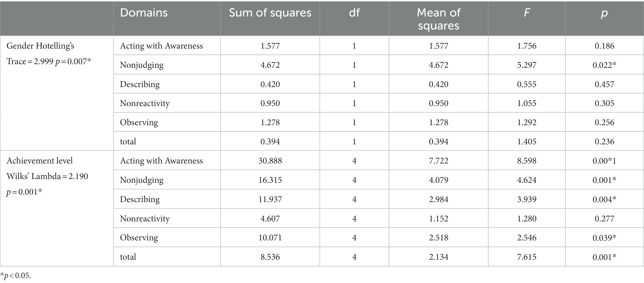This screenshot has width=644, height=283.
Task: Click Gender Describing sum of squares 0.420
Action: [x=270, y=84]
